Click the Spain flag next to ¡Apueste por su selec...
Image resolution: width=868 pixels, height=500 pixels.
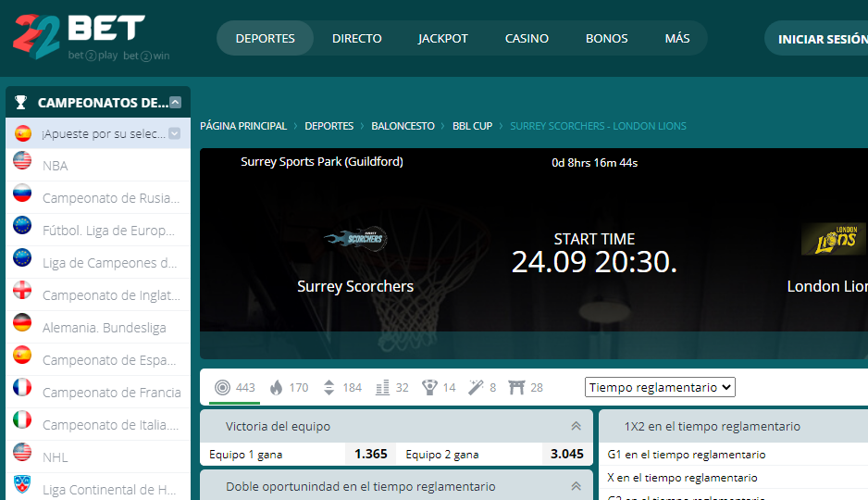tap(23, 133)
